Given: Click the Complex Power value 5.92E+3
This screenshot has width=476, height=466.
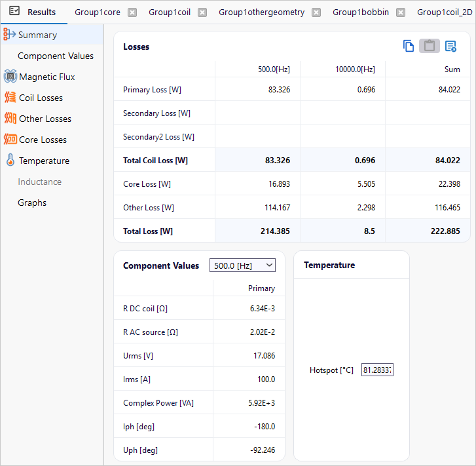Looking at the screenshot, I should coord(261,403).
